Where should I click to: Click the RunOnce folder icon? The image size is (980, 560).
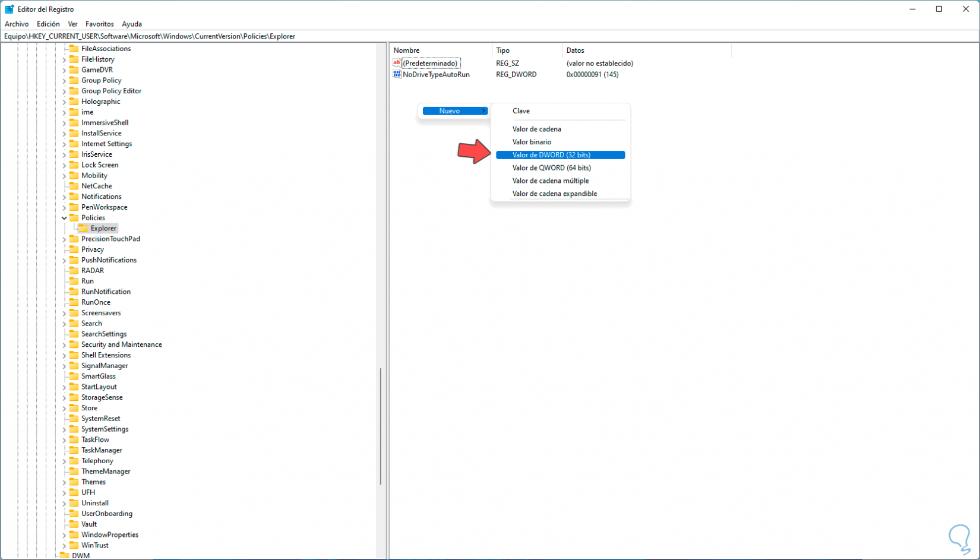(74, 302)
